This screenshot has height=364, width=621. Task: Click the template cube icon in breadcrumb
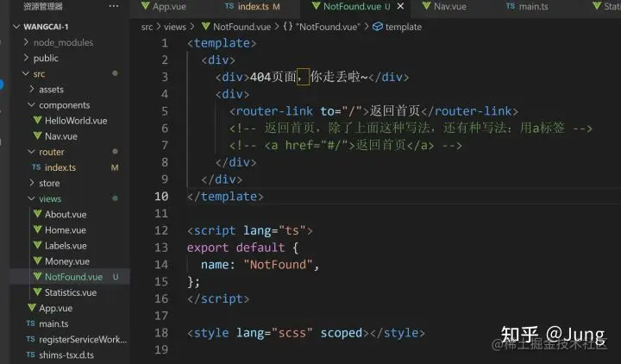378,26
